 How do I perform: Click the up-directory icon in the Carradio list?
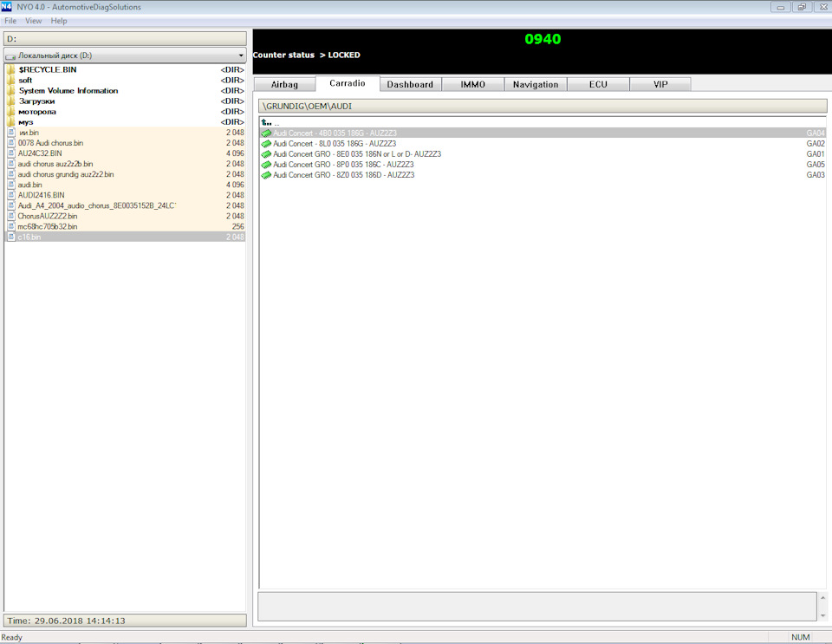(266, 122)
